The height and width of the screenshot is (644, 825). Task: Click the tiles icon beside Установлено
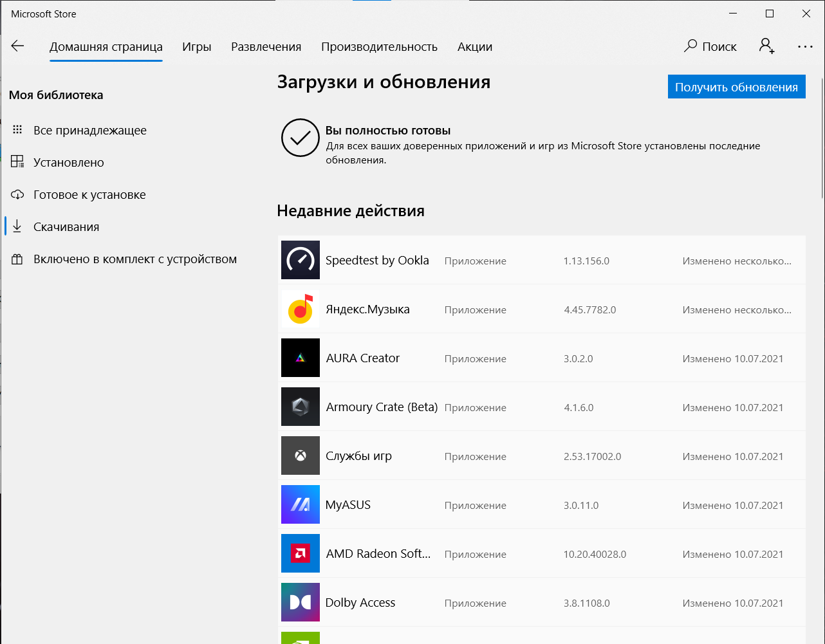point(17,161)
